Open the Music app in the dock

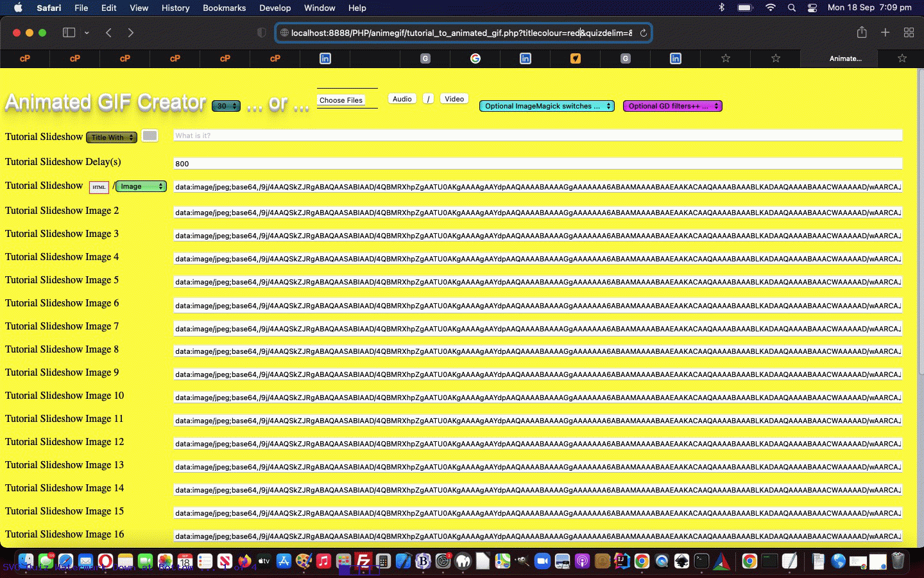(x=323, y=561)
